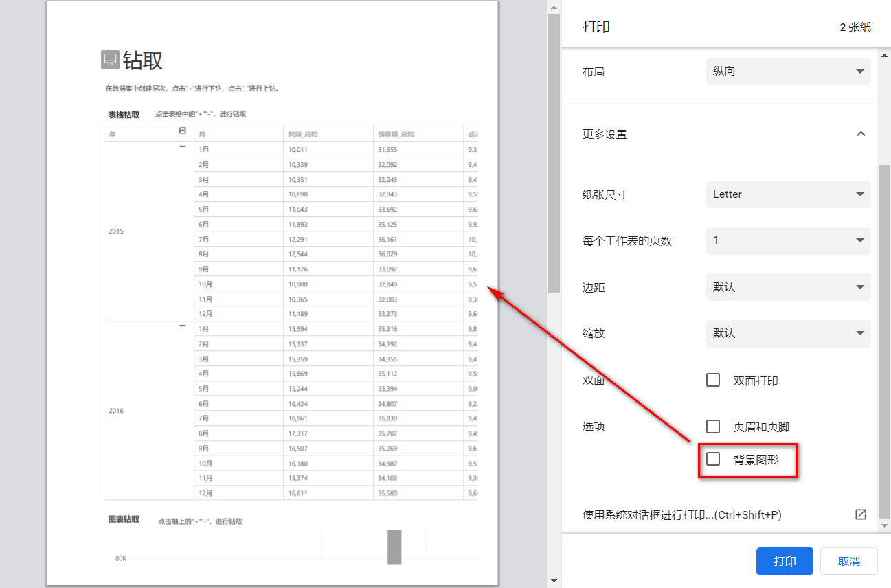891x588 pixels.
Task: Open the 缩放 dropdown
Action: click(788, 333)
